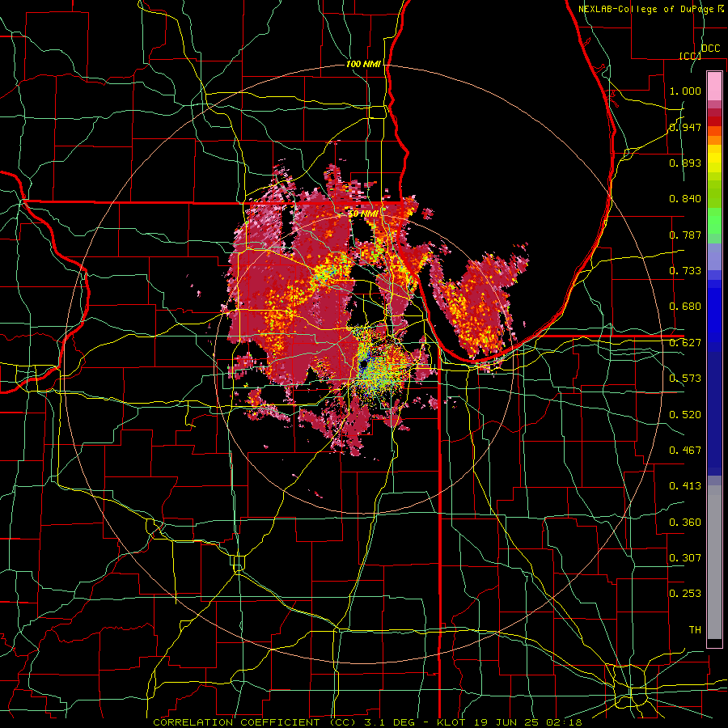This screenshot has width=728, height=728.
Task: Click the 0.680 scale value
Action: [685, 307]
